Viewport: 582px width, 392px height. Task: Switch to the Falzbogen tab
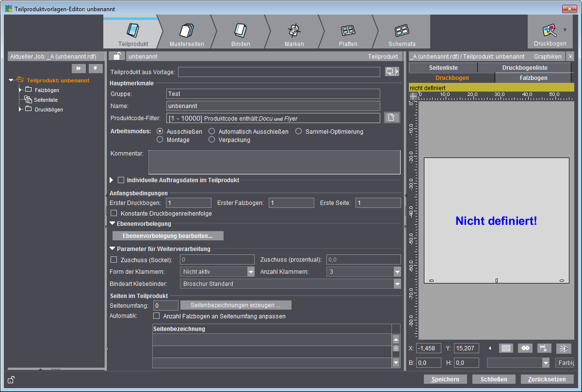point(533,78)
